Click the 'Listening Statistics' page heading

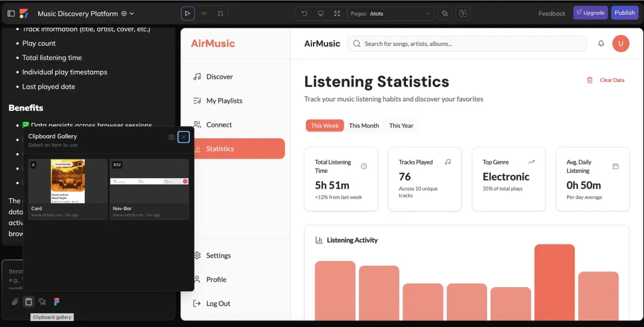376,82
